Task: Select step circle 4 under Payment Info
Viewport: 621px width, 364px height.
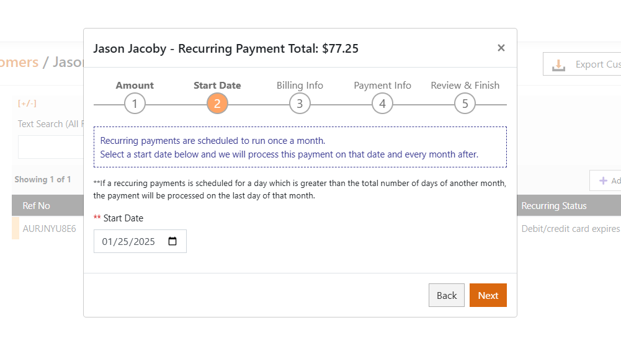Action: (x=382, y=103)
